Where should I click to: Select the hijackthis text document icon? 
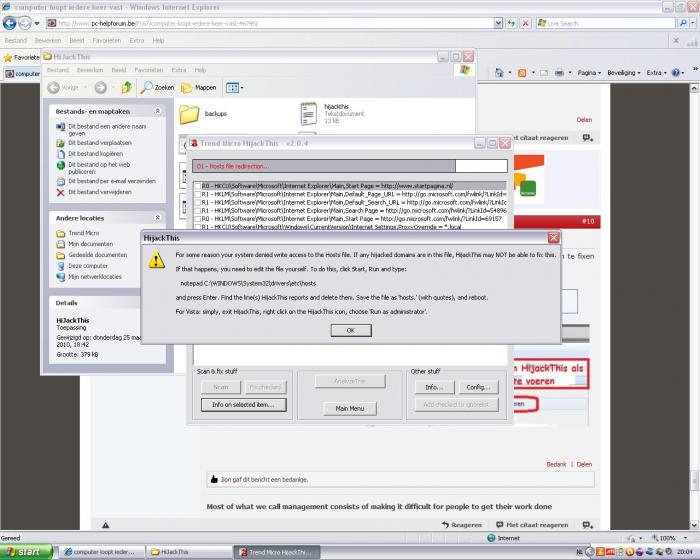[x=308, y=114]
